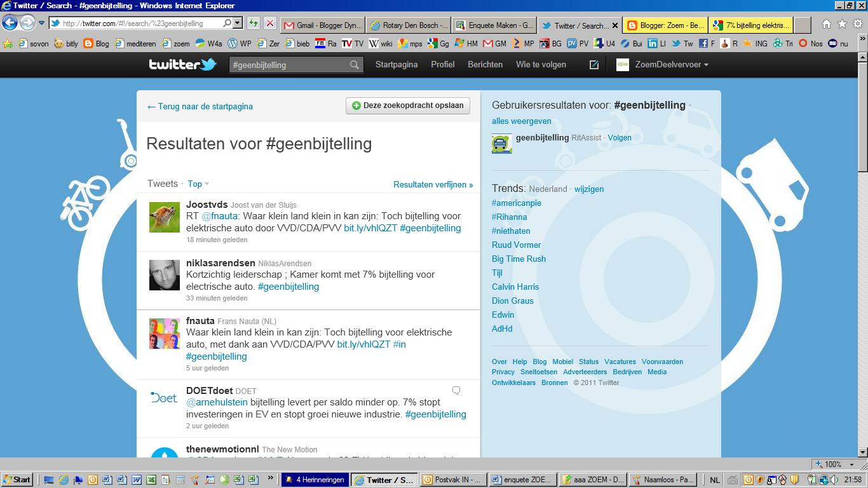Expand the address bar history dropdown
Image resolution: width=868 pixels, height=488 pixels.
click(x=238, y=24)
